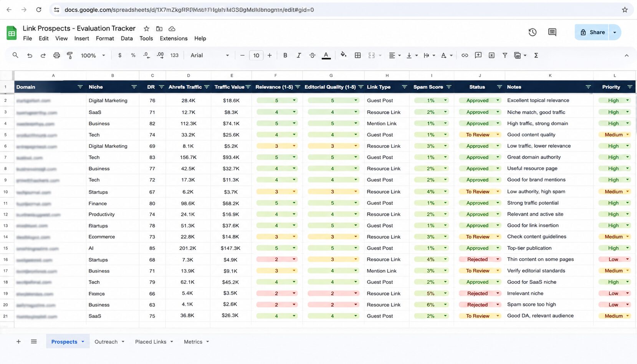Click the Share button
The image size is (637, 364).
(592, 32)
